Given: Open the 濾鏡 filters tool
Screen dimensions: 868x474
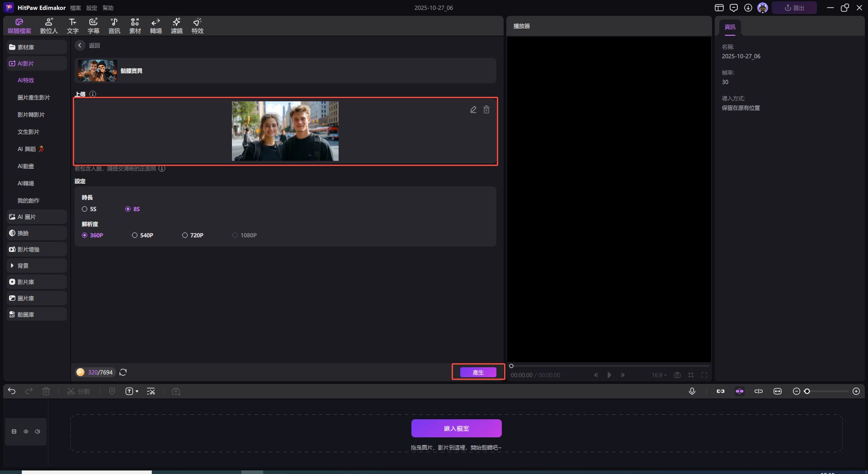Looking at the screenshot, I should click(176, 26).
